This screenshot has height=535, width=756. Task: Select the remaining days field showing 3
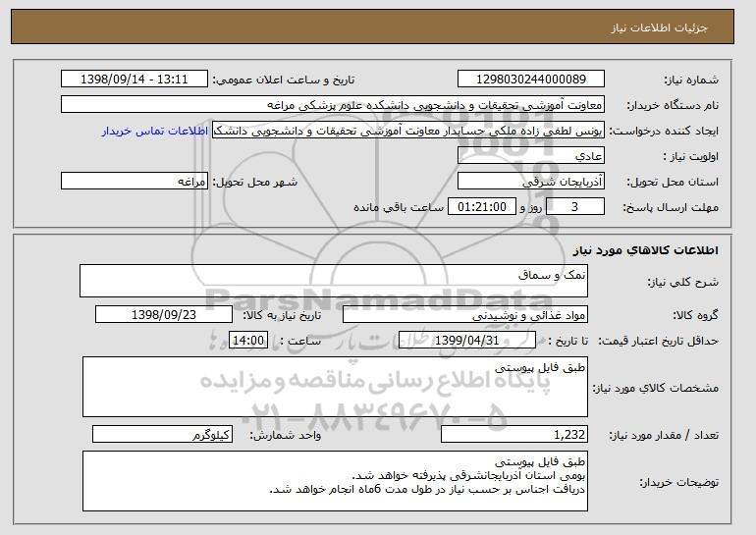coord(574,207)
